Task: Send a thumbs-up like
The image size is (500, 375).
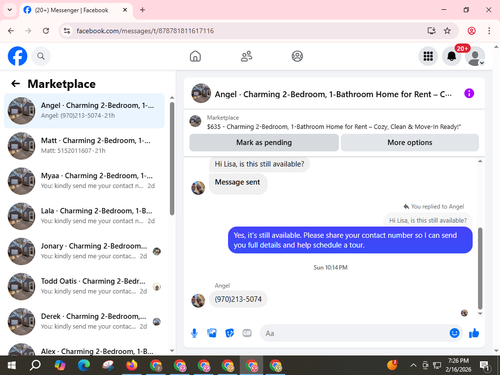Action: coord(474,333)
